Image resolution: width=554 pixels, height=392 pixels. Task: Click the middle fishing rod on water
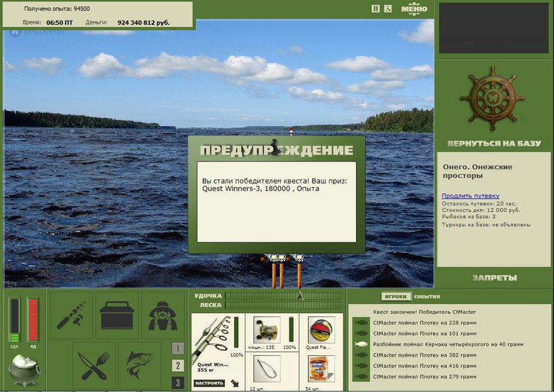click(x=282, y=272)
